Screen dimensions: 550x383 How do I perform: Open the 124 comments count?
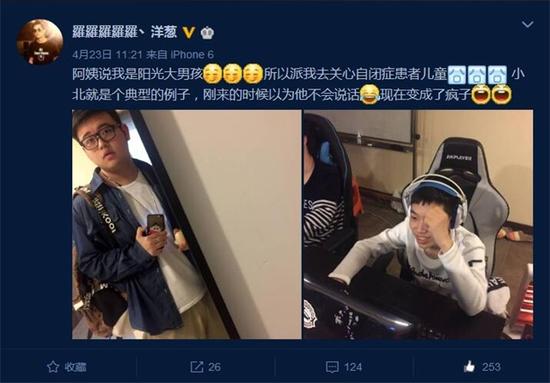353,367
